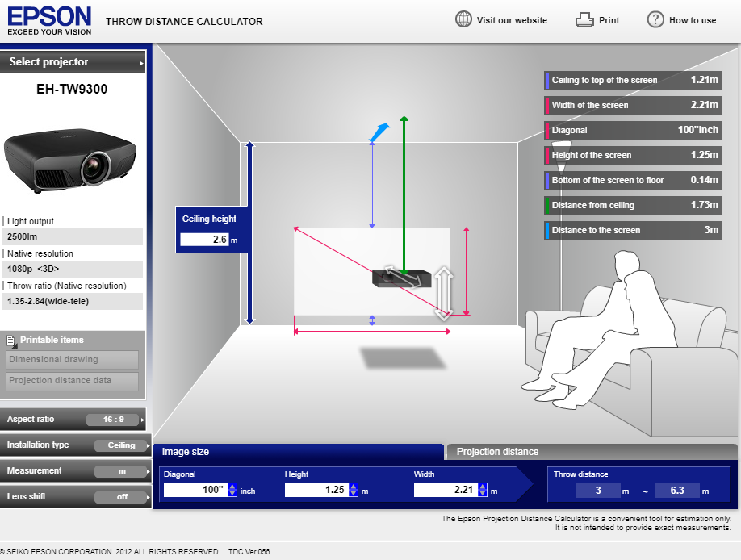Click Height of the screen row
Viewport: 741px width, 560px height.
(x=633, y=156)
